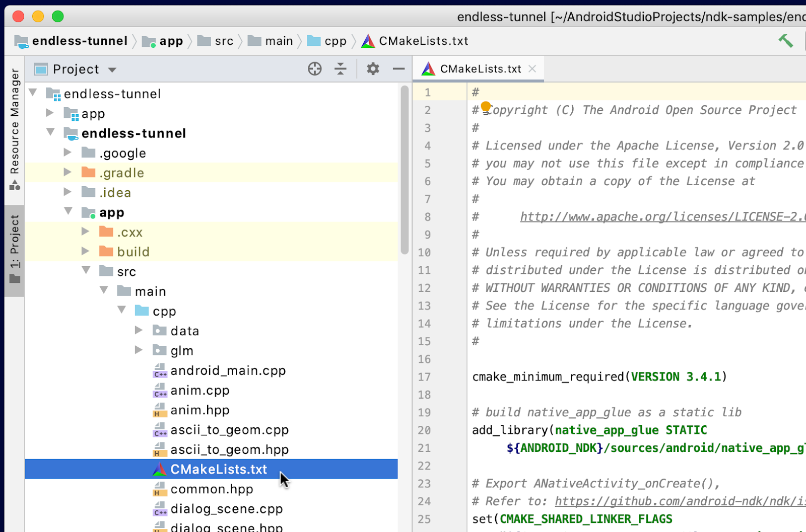Image resolution: width=806 pixels, height=532 pixels.
Task: Select the anim.hpp header file
Action: click(199, 410)
